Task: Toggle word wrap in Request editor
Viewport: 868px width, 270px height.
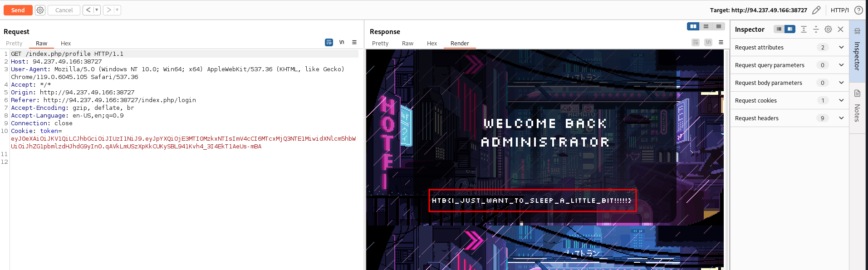Action: pos(329,42)
